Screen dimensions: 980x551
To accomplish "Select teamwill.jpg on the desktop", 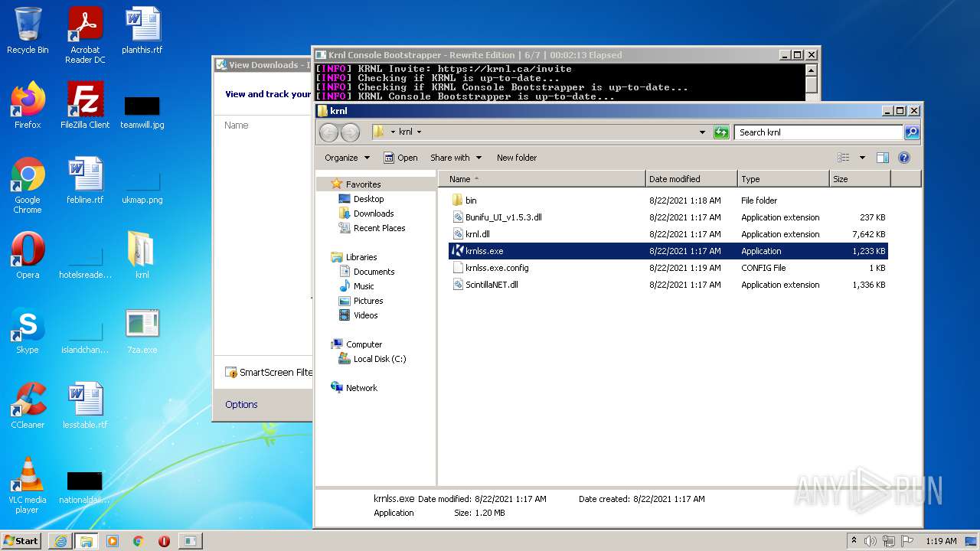I will tap(142, 112).
